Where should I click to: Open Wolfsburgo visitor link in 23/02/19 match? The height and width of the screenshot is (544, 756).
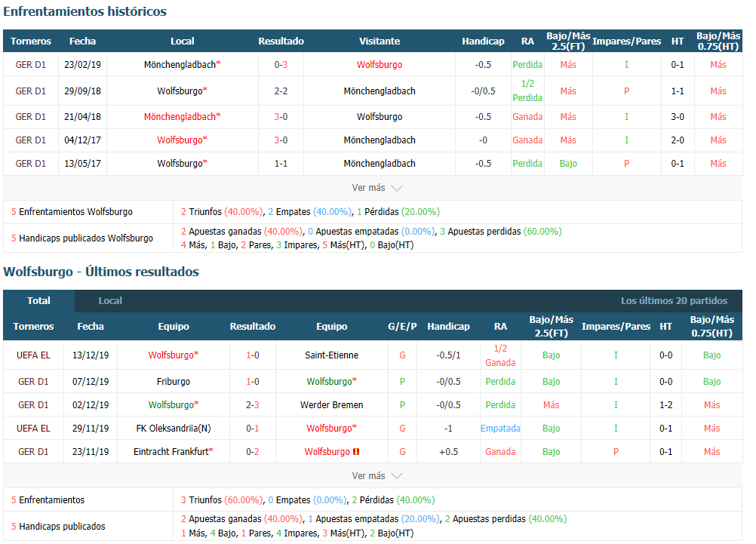380,65
